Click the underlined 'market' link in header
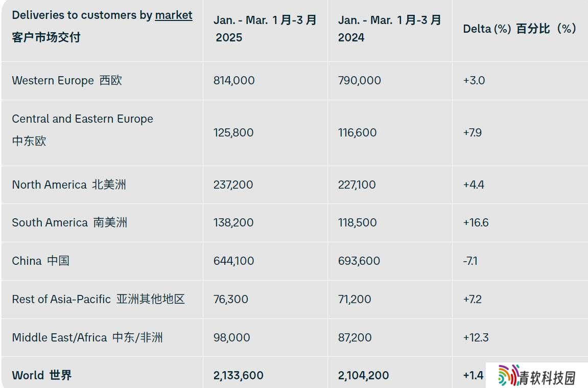588x388 pixels. click(x=173, y=15)
